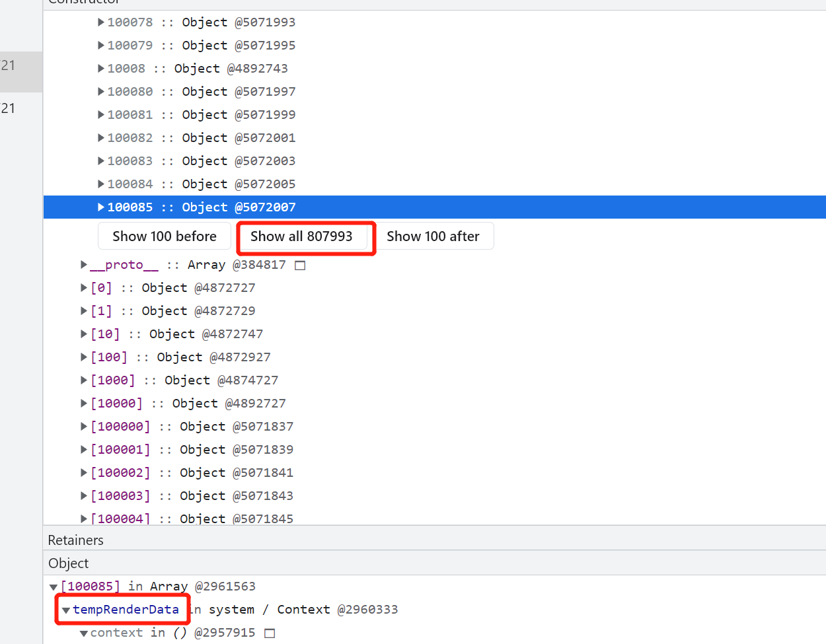The image size is (826, 644).
Task: Expand the 100079 Object @5071995 row
Action: coord(101,46)
